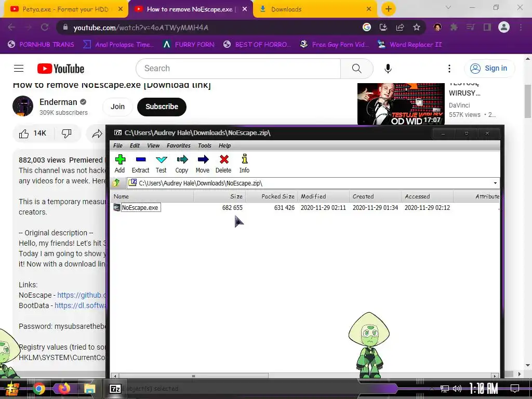Sort by the Packed Size column header
The image size is (532, 399).
271,196
